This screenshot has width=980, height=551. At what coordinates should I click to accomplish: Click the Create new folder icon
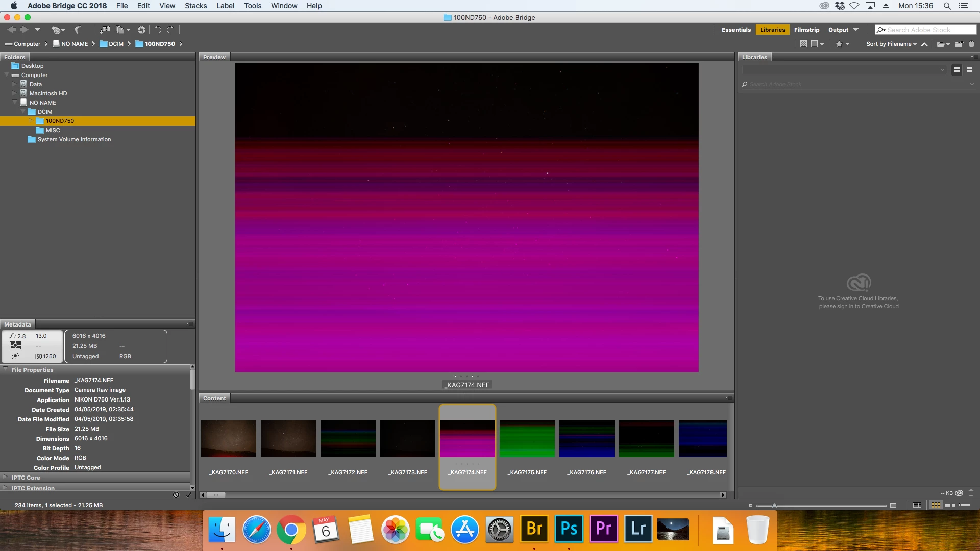pyautogui.click(x=959, y=44)
